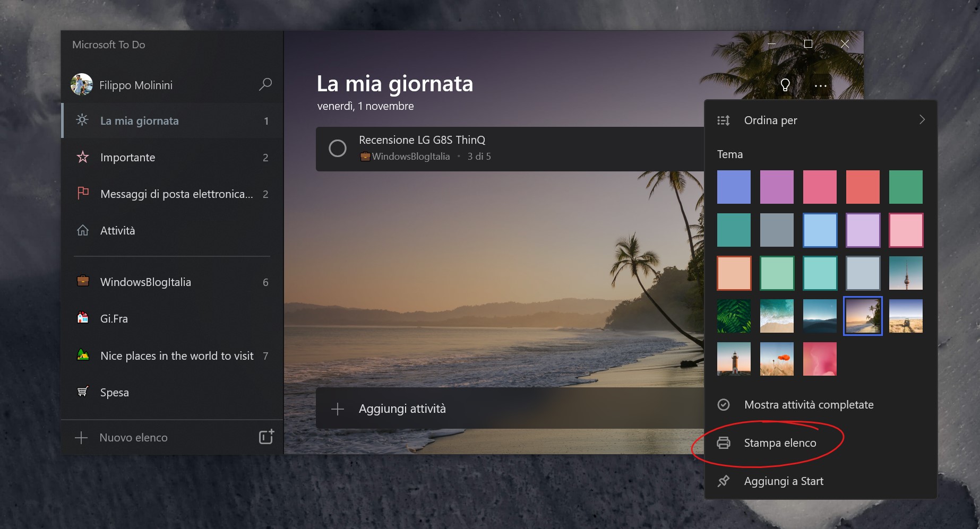This screenshot has height=529, width=980.
Task: Select the purple theme swatch
Action: pos(777,187)
